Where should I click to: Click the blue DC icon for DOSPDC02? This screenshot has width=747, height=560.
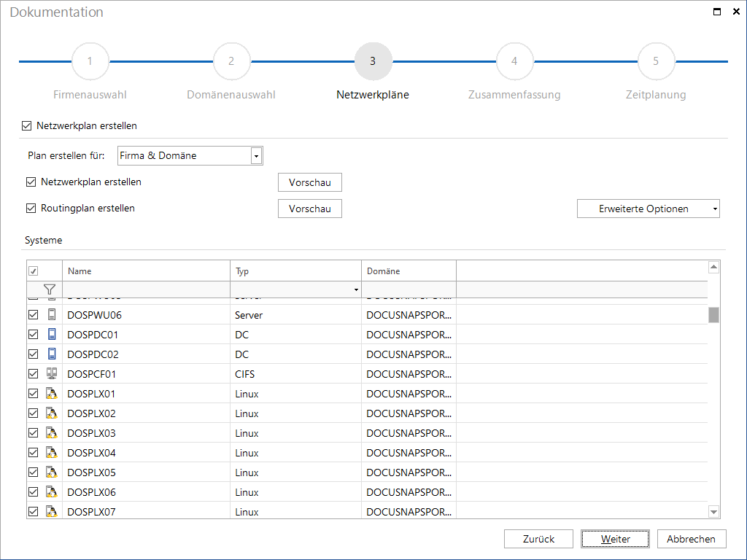point(52,354)
